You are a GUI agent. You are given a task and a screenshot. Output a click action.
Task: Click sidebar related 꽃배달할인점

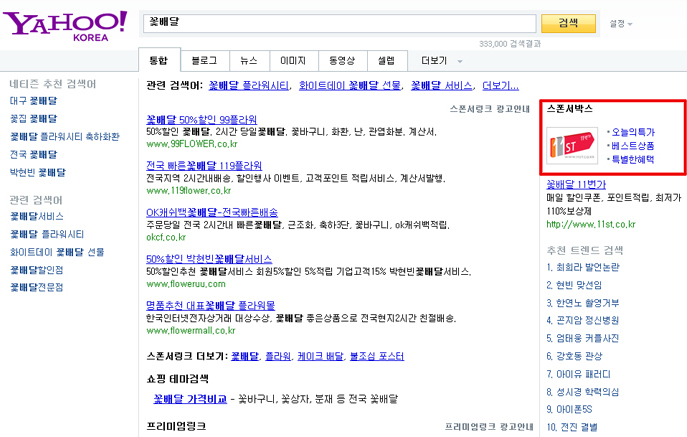[37, 270]
